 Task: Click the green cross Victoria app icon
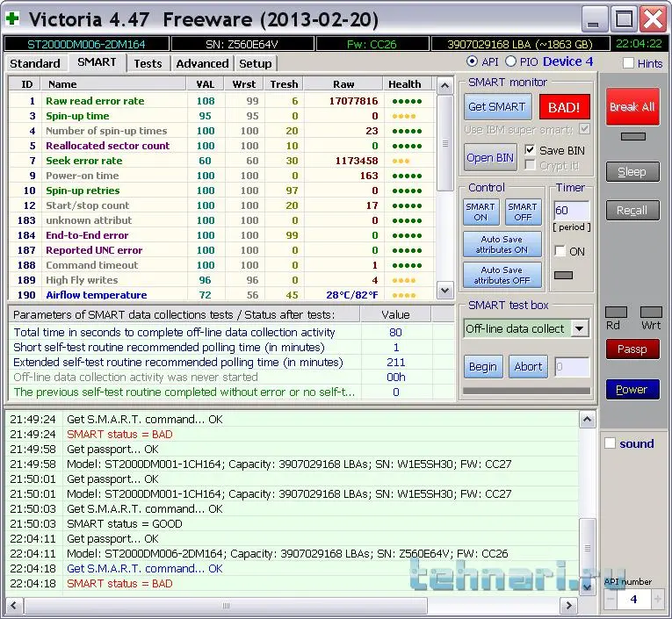pos(12,18)
